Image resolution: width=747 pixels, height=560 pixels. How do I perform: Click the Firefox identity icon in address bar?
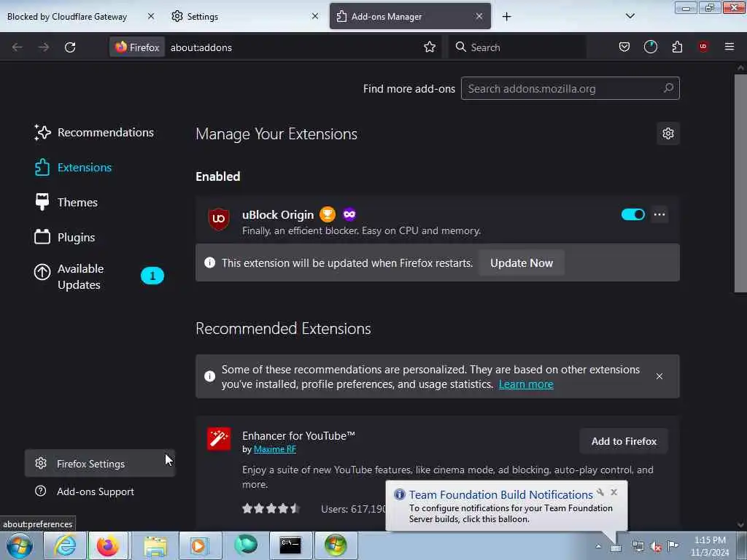tap(137, 47)
